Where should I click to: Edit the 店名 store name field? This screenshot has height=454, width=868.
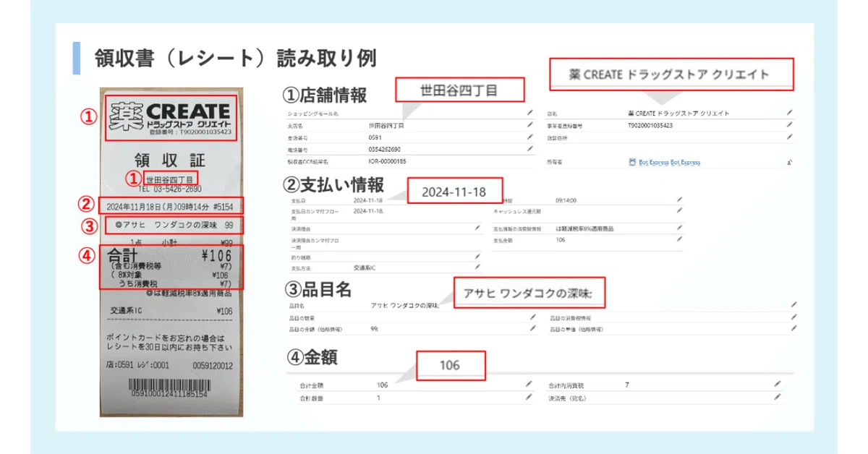coord(789,113)
